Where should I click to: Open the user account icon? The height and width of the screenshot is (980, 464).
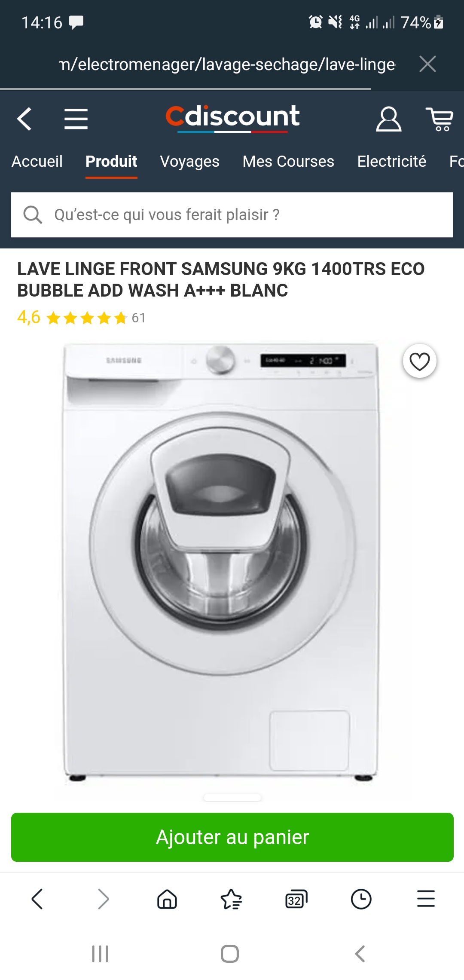pos(389,119)
